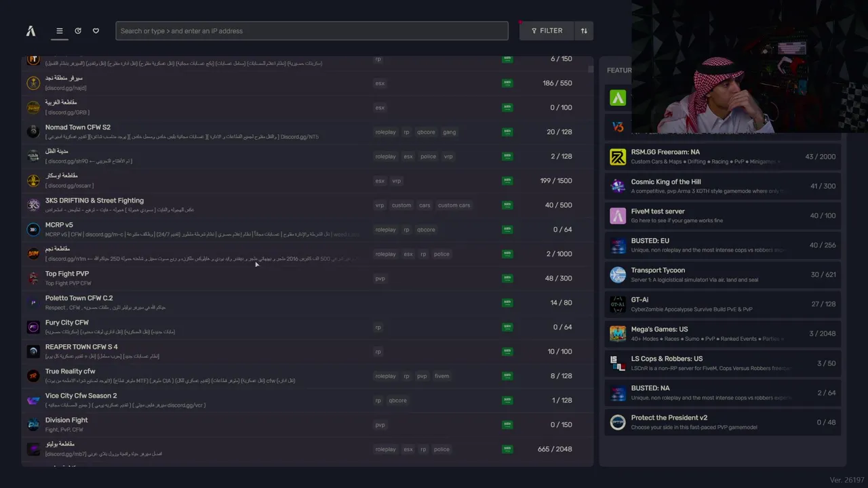Click the FiveM logo in the top bar
868x488 pixels.
(31, 30)
